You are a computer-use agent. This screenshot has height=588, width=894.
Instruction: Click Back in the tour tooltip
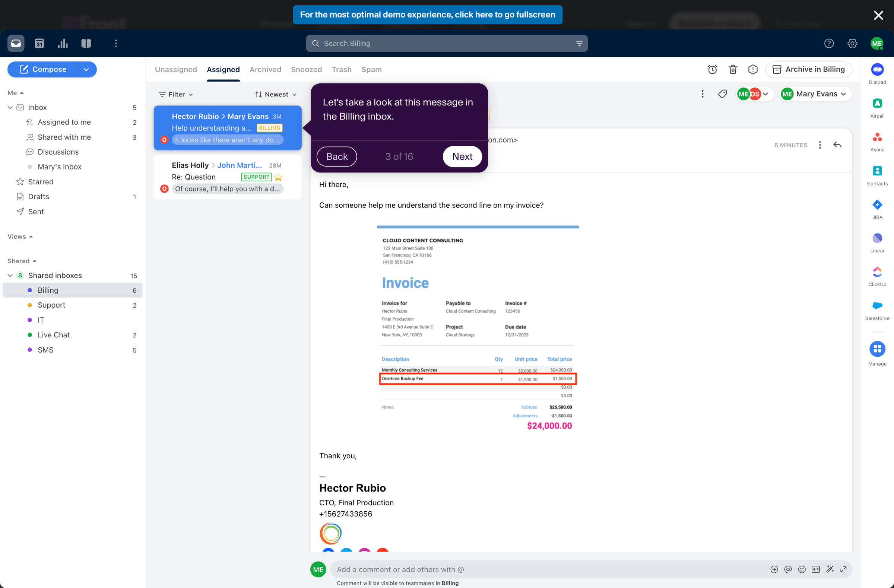337,156
